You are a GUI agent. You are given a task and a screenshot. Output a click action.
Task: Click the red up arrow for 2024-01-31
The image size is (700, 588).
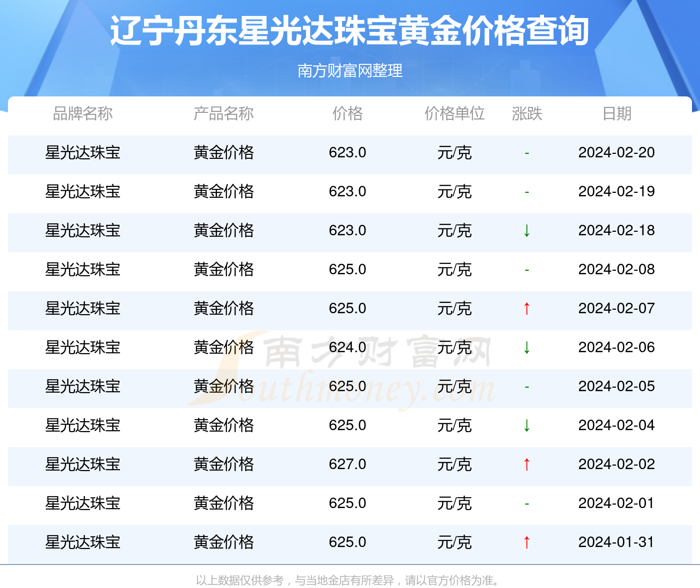point(527,542)
